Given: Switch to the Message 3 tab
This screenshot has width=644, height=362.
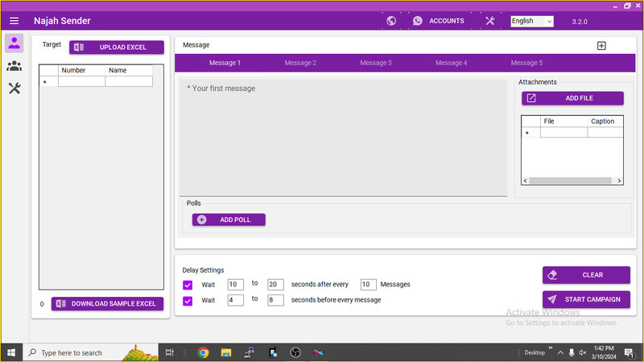Looking at the screenshot, I should click(375, 63).
